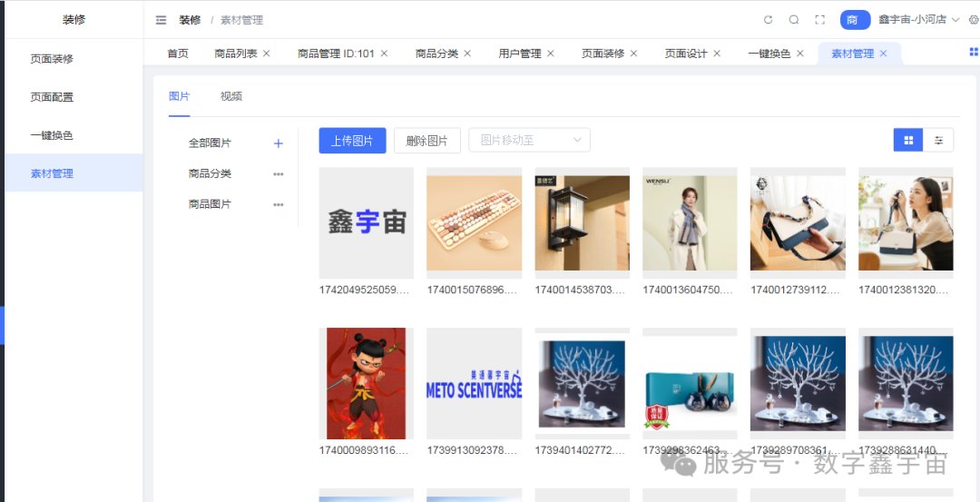Click 装修 in the breadcrumb
The height and width of the screenshot is (502, 980).
(190, 20)
